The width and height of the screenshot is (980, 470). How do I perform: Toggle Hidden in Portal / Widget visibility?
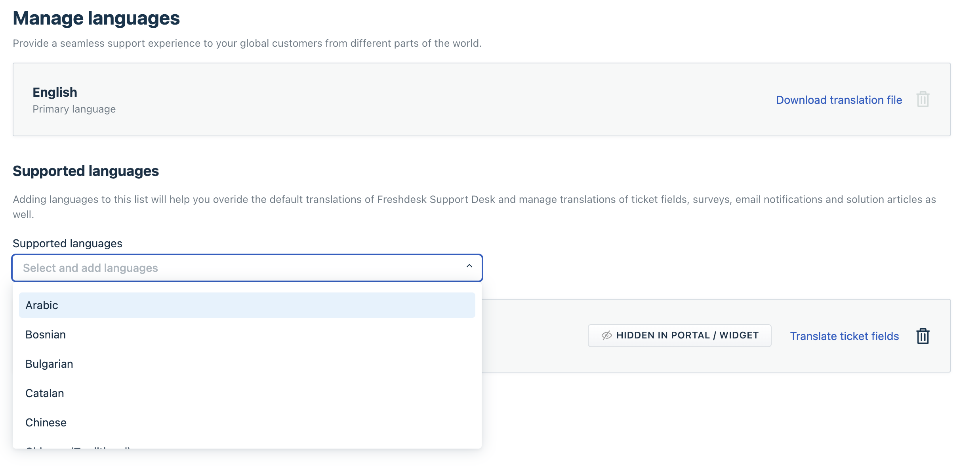tap(679, 336)
